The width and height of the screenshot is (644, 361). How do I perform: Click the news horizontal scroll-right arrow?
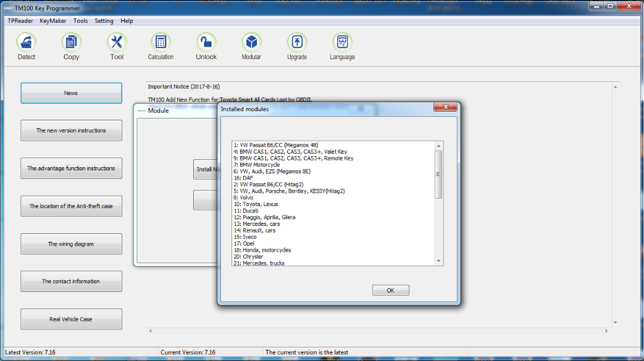606,331
